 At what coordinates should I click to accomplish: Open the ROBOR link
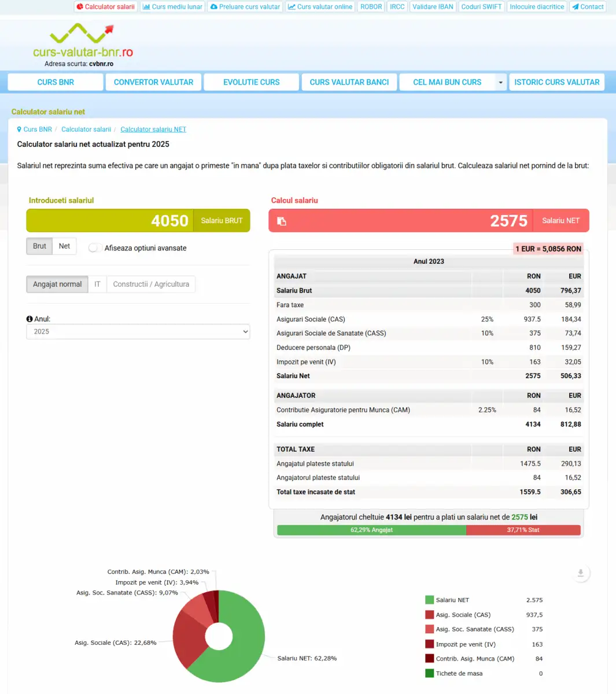pos(371,7)
